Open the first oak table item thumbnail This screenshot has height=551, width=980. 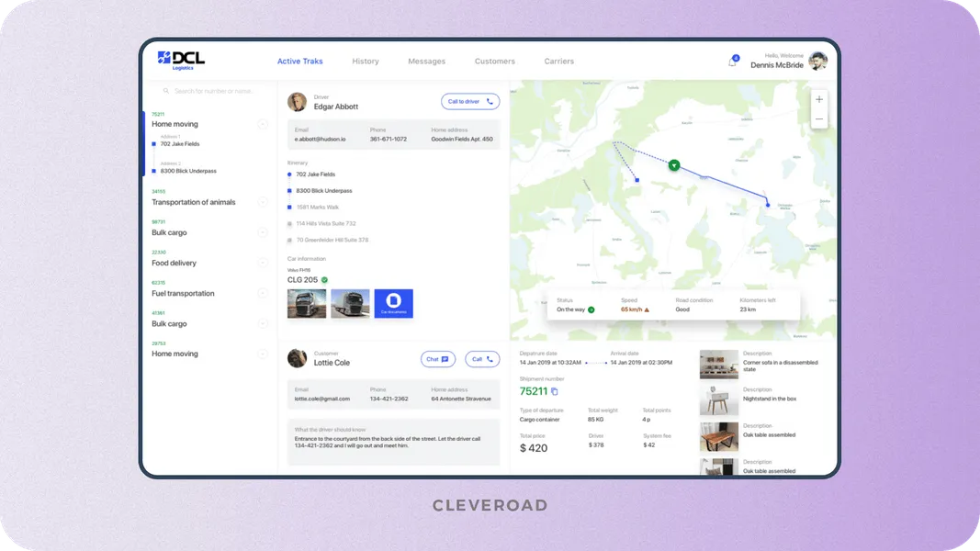(719, 437)
